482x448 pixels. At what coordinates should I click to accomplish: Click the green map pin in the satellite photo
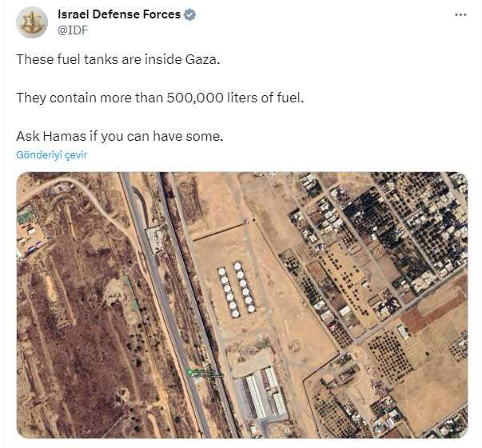point(189,372)
